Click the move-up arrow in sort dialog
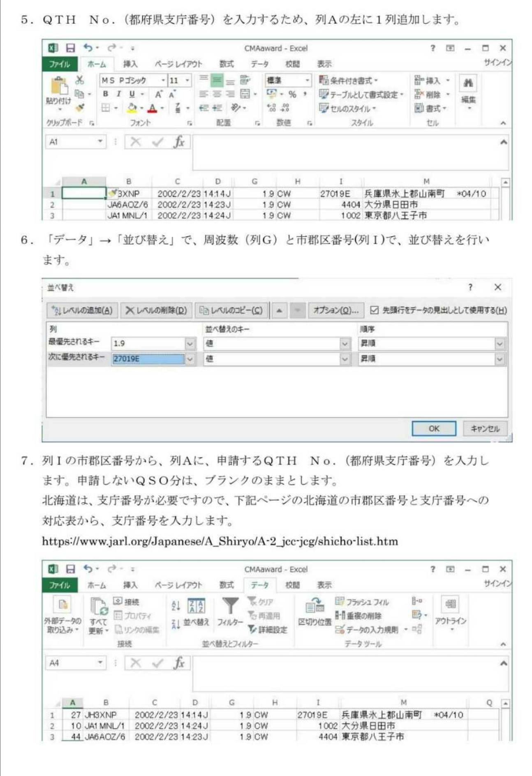 (x=279, y=310)
